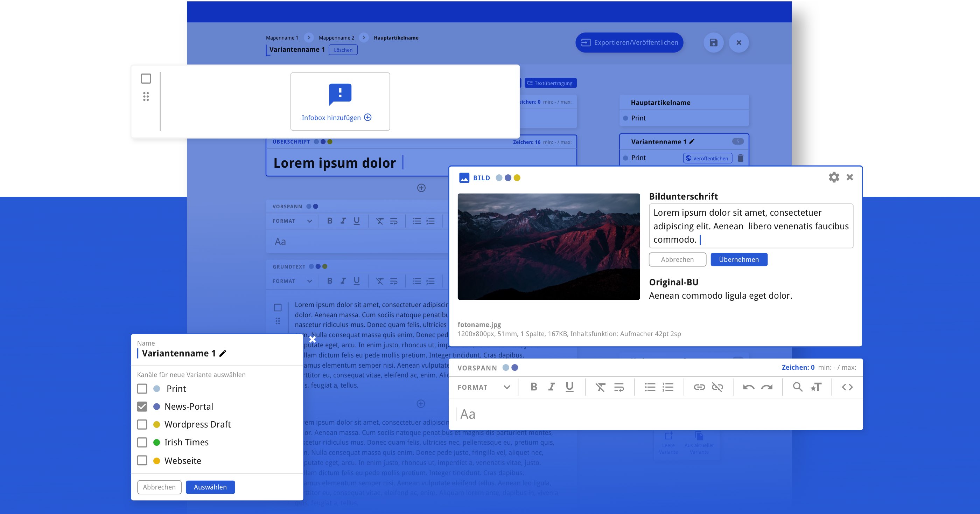Click the save disk icon button
The width and height of the screenshot is (980, 514).
coord(713,43)
